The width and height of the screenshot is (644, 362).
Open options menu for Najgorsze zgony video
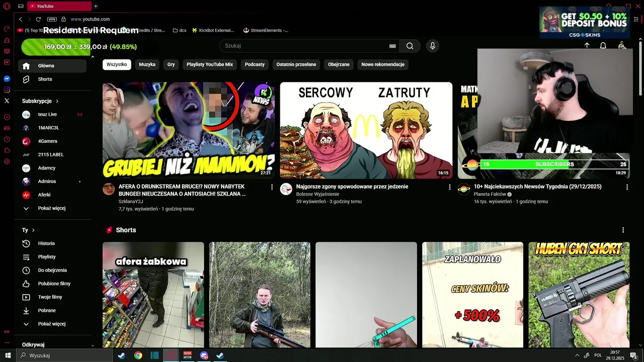[x=450, y=187]
